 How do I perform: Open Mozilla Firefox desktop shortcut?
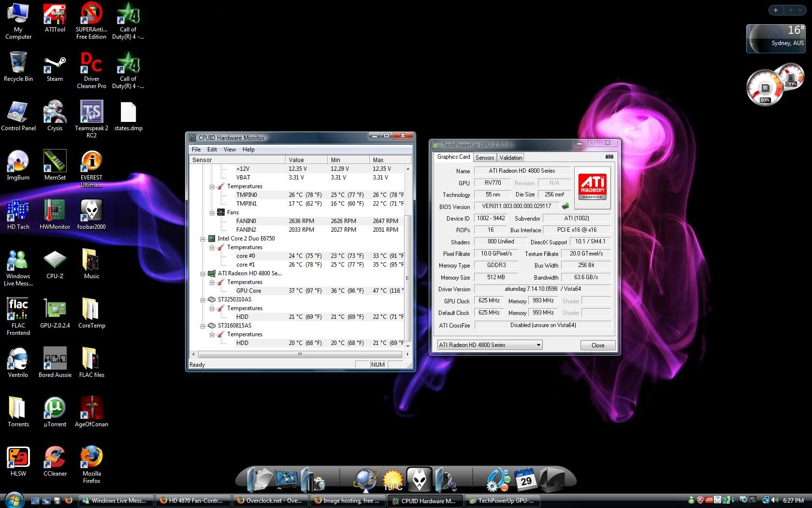(91, 464)
